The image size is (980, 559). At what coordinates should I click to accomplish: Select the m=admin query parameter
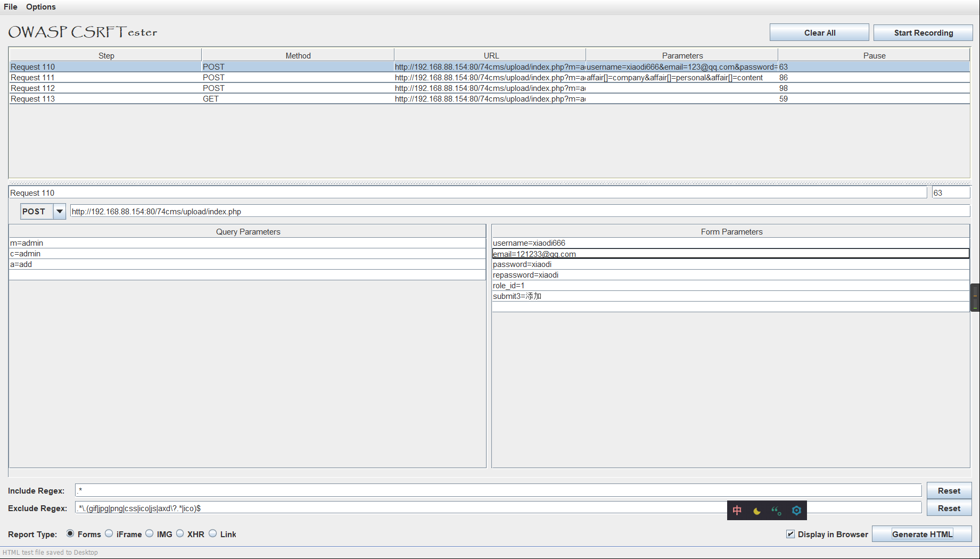point(248,243)
